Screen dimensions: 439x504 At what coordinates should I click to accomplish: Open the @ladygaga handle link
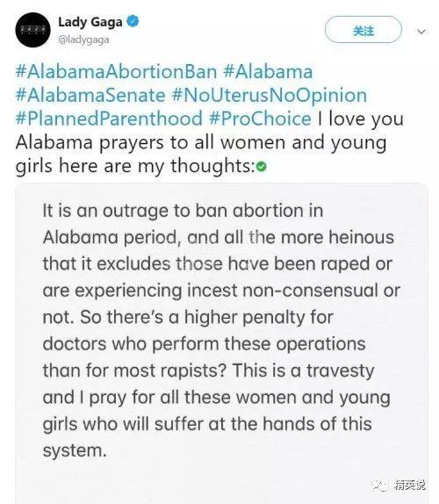pyautogui.click(x=83, y=40)
